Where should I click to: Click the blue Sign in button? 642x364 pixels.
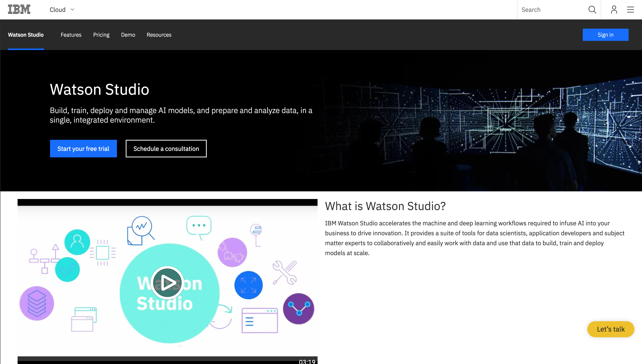coord(606,35)
